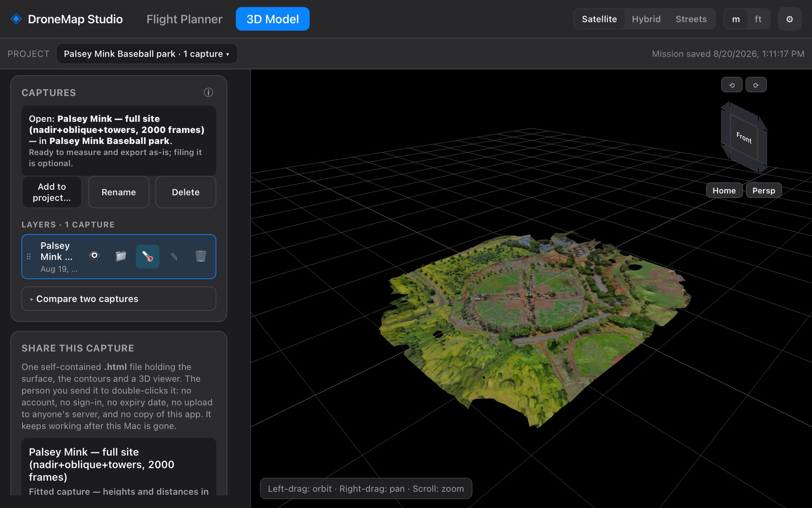Choose the Satellite map style

(x=599, y=19)
